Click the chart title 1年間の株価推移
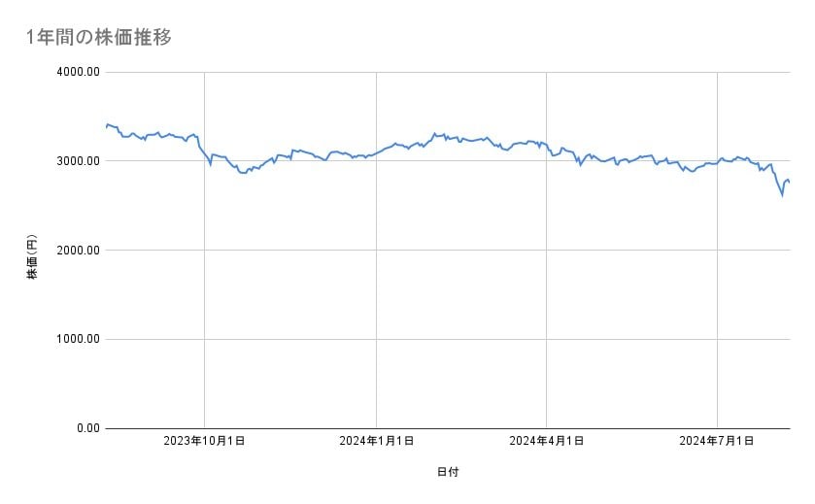 click(x=99, y=38)
